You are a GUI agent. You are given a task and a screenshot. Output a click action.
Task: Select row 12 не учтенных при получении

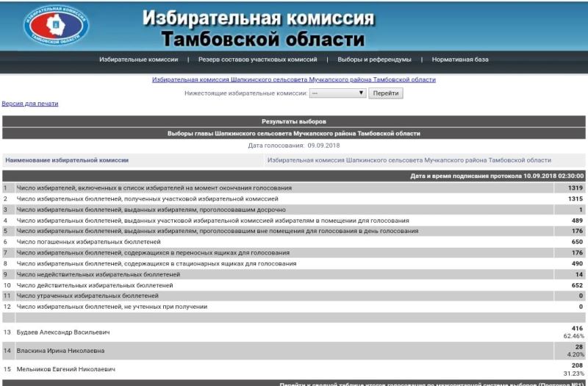coord(293,307)
